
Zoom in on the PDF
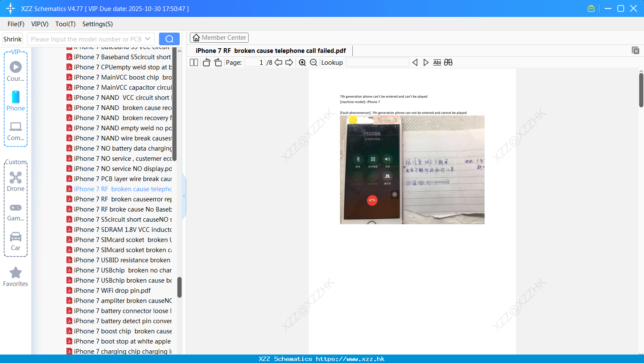pos(302,63)
